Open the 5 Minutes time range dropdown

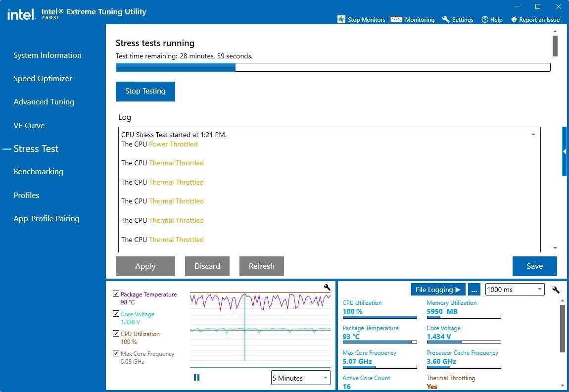300,378
